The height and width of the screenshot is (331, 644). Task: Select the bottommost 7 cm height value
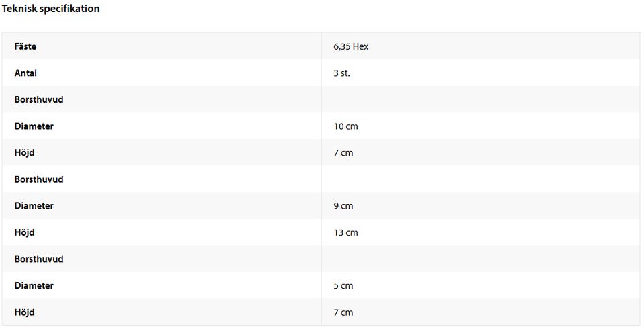(x=343, y=312)
